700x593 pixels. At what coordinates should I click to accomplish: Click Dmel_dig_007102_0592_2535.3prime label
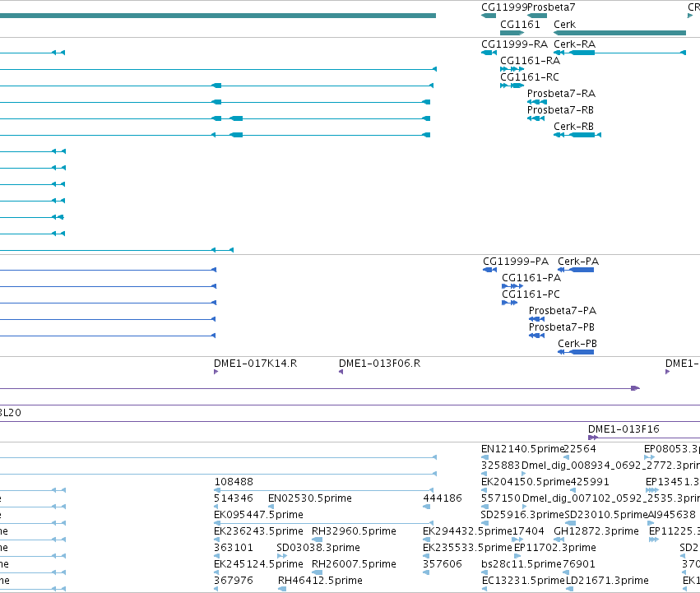[611, 498]
